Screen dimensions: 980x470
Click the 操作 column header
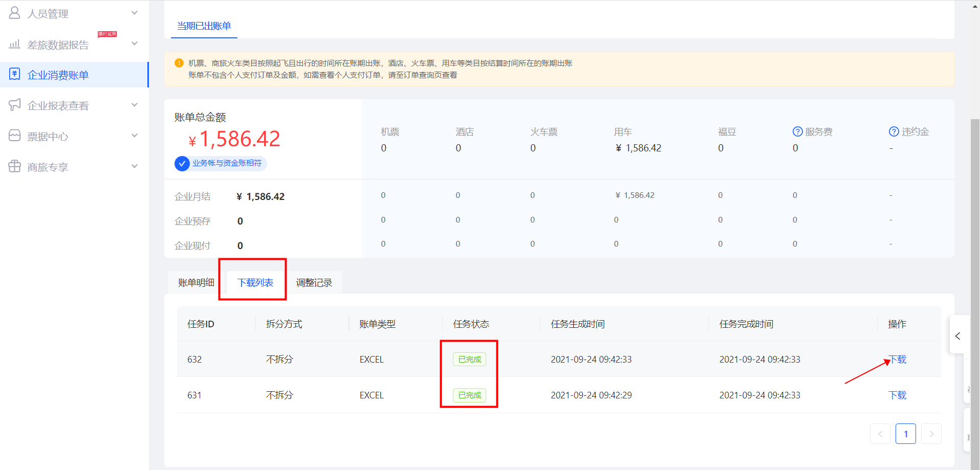click(x=897, y=324)
